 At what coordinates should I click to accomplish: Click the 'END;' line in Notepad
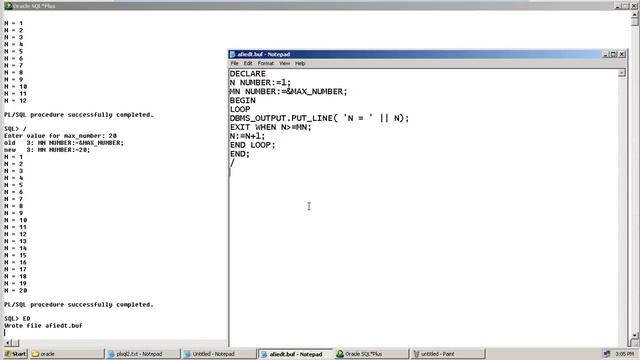240,154
